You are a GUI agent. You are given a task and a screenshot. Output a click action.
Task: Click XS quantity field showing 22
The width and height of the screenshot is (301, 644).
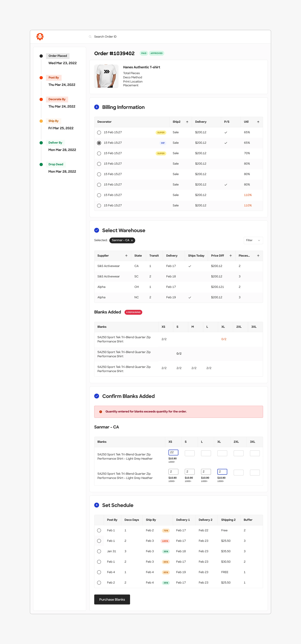tap(173, 452)
